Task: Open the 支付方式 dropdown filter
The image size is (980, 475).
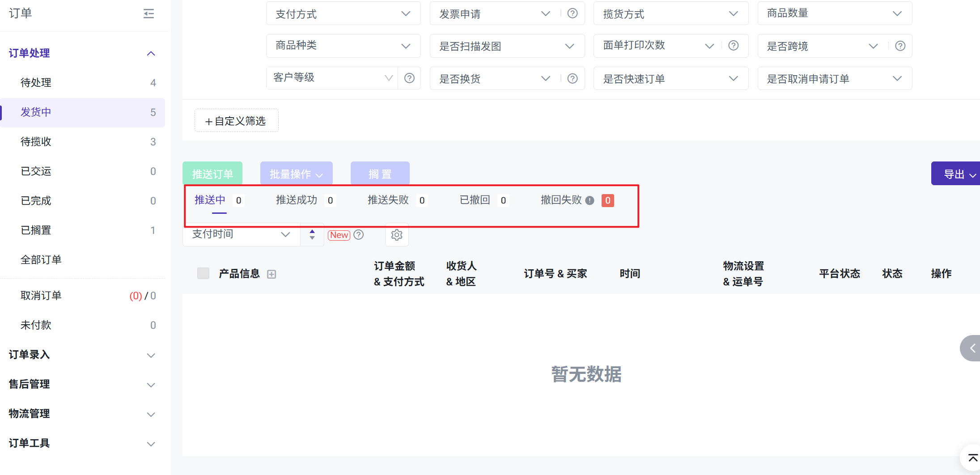Action: 343,14
